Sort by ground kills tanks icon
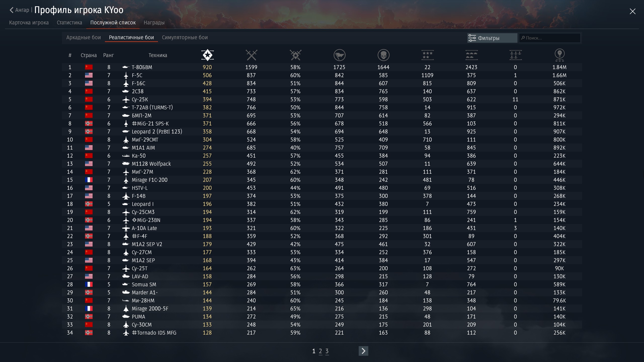 click(471, 55)
